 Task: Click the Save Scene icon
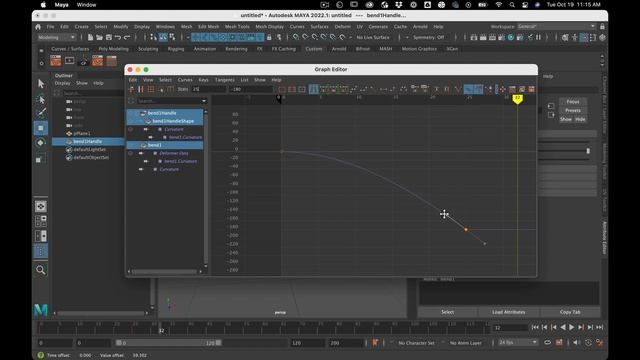point(109,37)
